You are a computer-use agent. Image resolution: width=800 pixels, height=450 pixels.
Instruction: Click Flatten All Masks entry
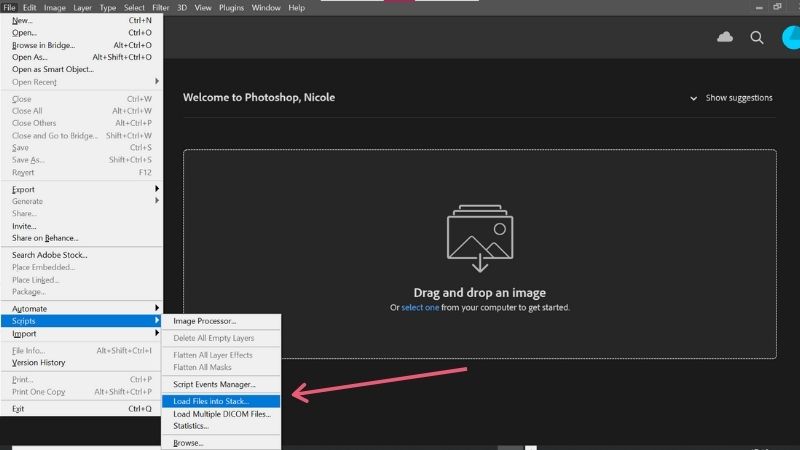tap(221, 367)
